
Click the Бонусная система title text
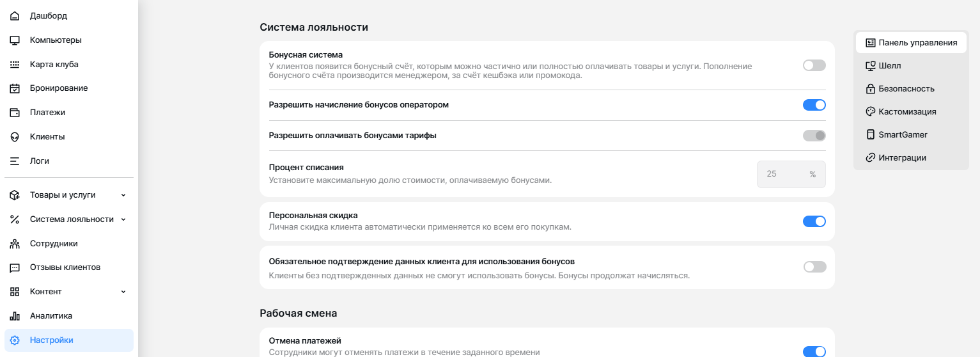coord(306,55)
